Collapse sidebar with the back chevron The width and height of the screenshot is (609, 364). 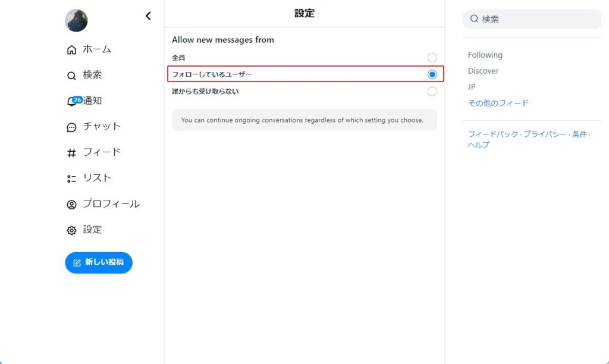tap(148, 16)
